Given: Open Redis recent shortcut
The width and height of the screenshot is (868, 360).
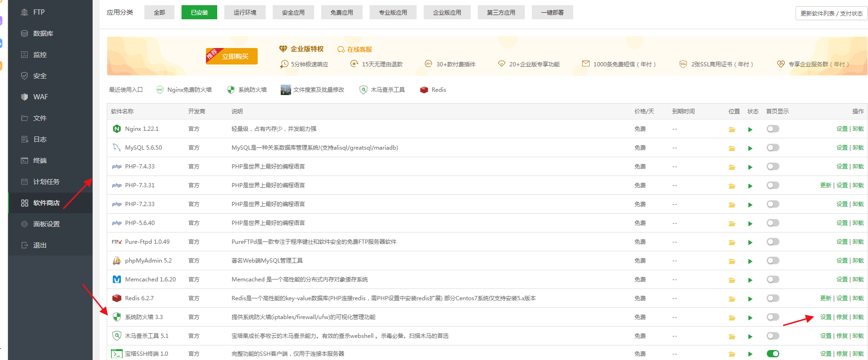Looking at the screenshot, I should point(433,90).
